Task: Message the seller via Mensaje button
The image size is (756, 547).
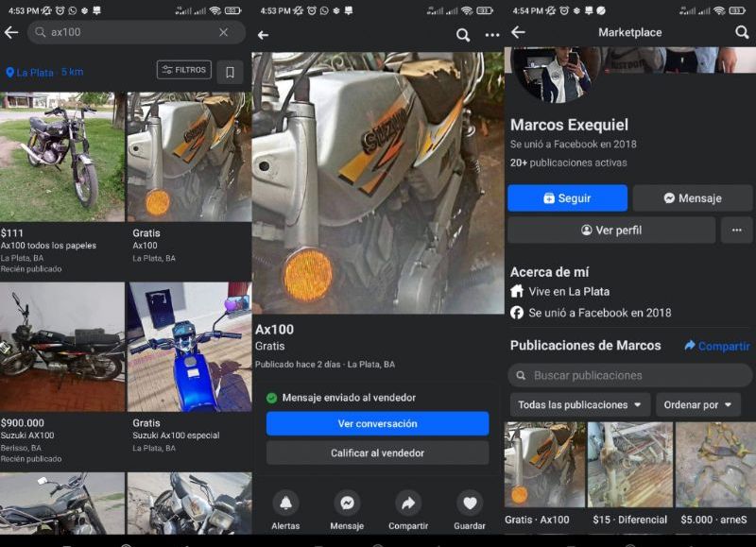Action: [x=693, y=198]
